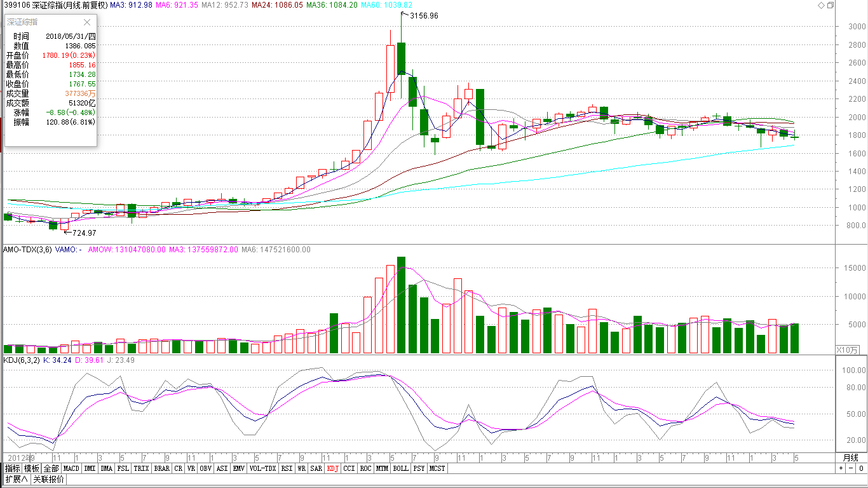This screenshot has height=488, width=868.
Task: Switch indicator to MACD
Action: (x=71, y=468)
